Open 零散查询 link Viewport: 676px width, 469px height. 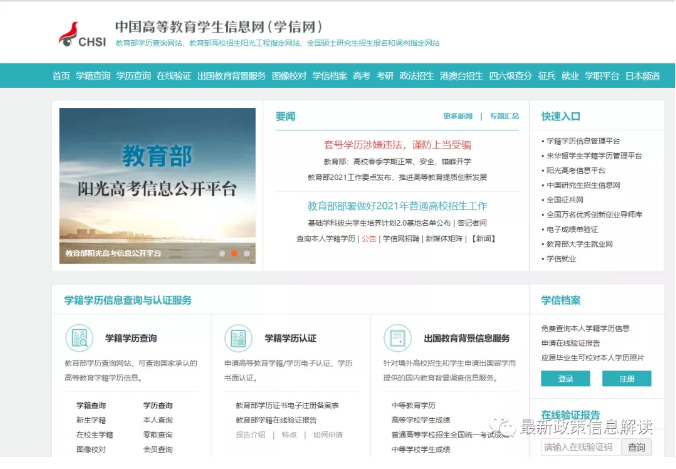[158, 435]
